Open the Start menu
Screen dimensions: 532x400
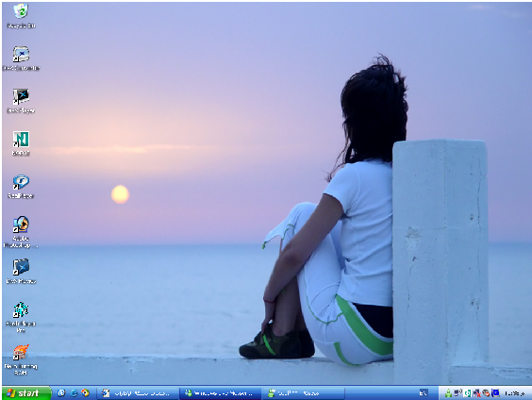click(26, 393)
